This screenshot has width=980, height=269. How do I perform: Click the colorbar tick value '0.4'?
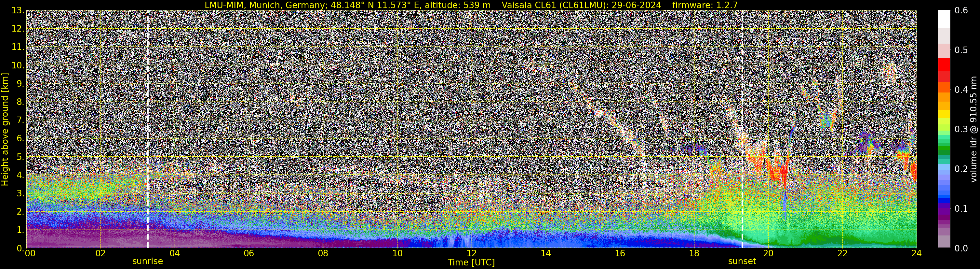pos(961,90)
